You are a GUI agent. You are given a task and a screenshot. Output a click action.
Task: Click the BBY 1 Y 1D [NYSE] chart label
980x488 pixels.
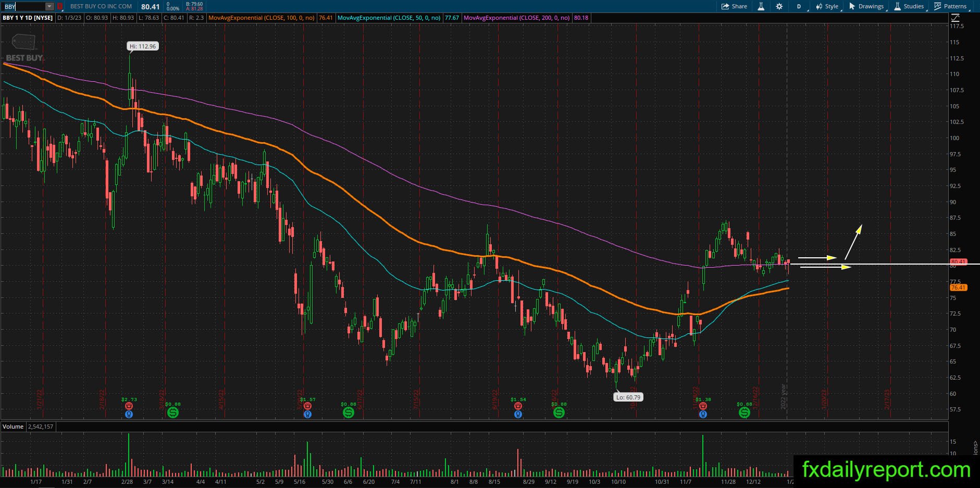coord(28,18)
